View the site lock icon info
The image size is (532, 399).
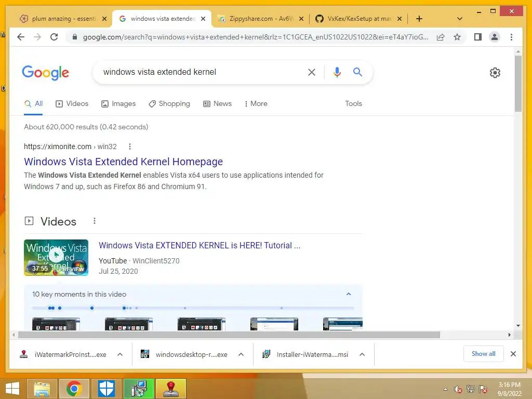(75, 37)
